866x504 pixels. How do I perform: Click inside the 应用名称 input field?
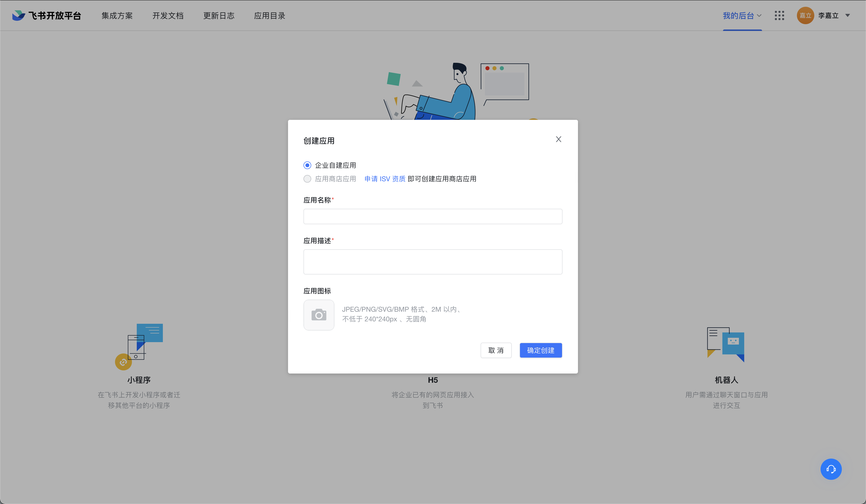tap(432, 216)
